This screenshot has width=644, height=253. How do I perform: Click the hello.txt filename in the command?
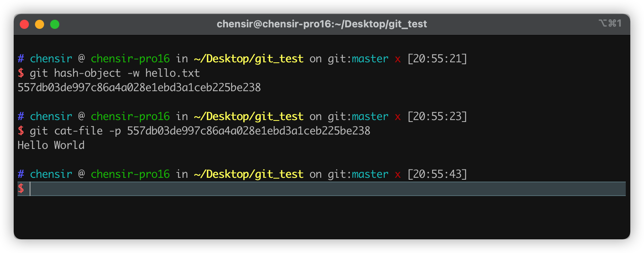click(x=172, y=73)
